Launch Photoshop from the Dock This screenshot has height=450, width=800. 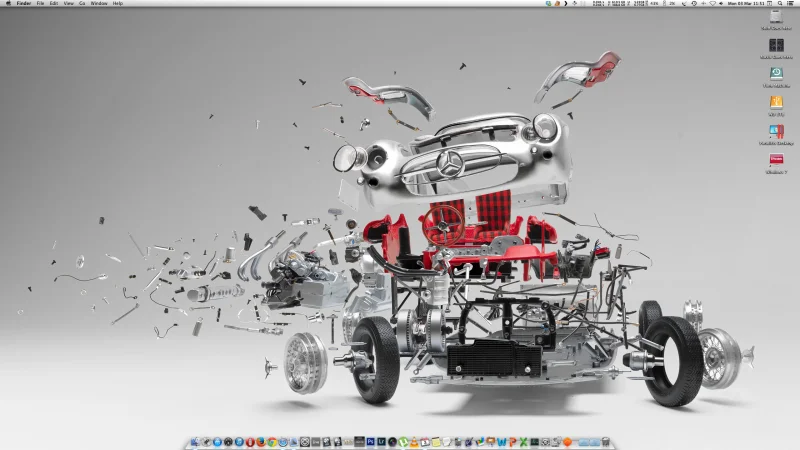point(370,442)
